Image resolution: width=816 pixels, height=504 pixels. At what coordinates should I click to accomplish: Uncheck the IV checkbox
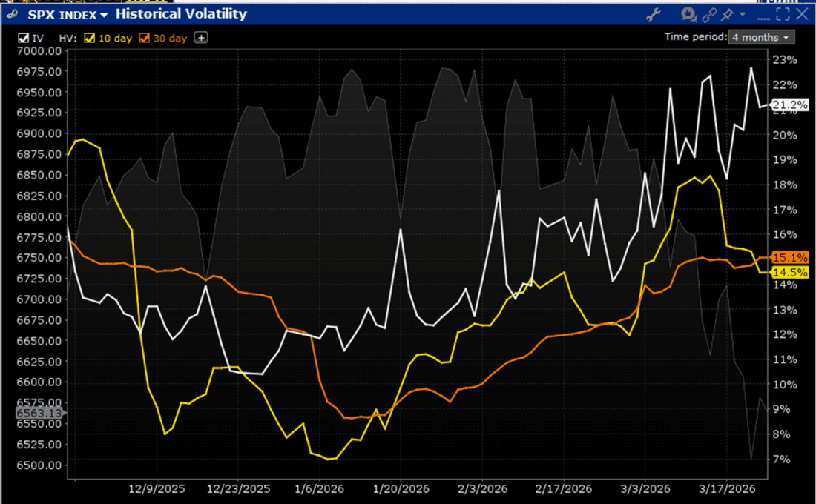point(22,38)
